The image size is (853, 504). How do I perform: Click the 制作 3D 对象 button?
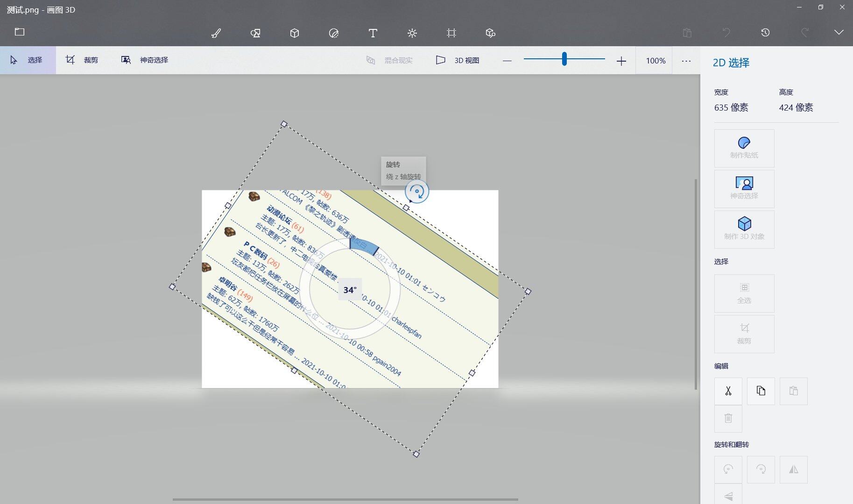coord(744,230)
